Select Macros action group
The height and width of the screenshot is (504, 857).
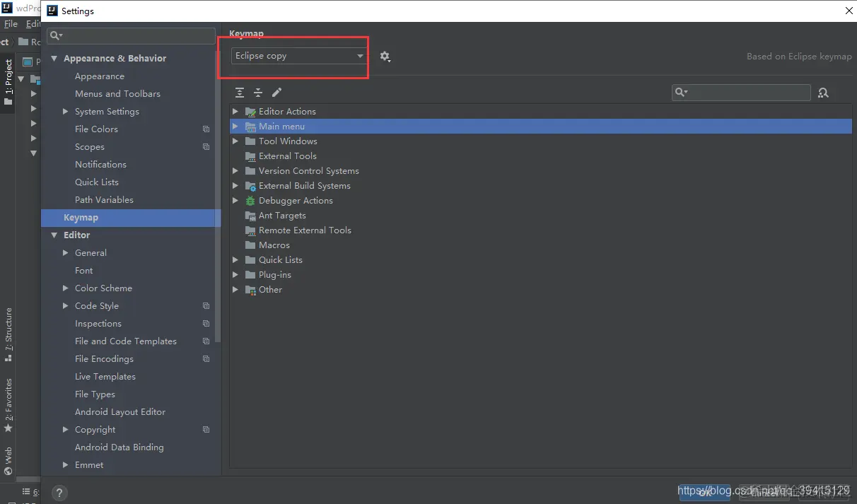point(274,245)
